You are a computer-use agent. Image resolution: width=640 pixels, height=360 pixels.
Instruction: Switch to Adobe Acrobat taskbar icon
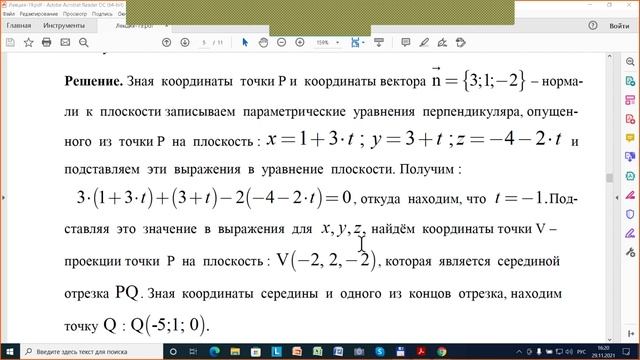pyautogui.click(x=421, y=351)
